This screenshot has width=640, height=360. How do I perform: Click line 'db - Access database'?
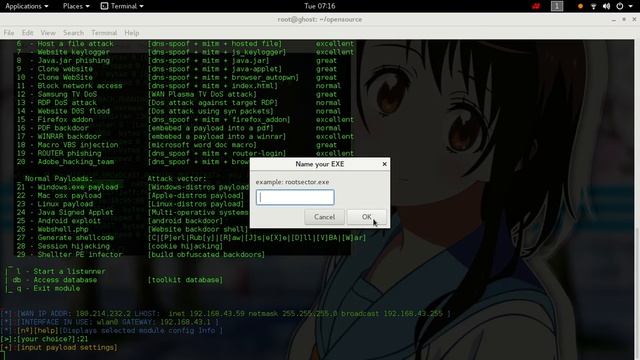pyautogui.click(x=55, y=280)
